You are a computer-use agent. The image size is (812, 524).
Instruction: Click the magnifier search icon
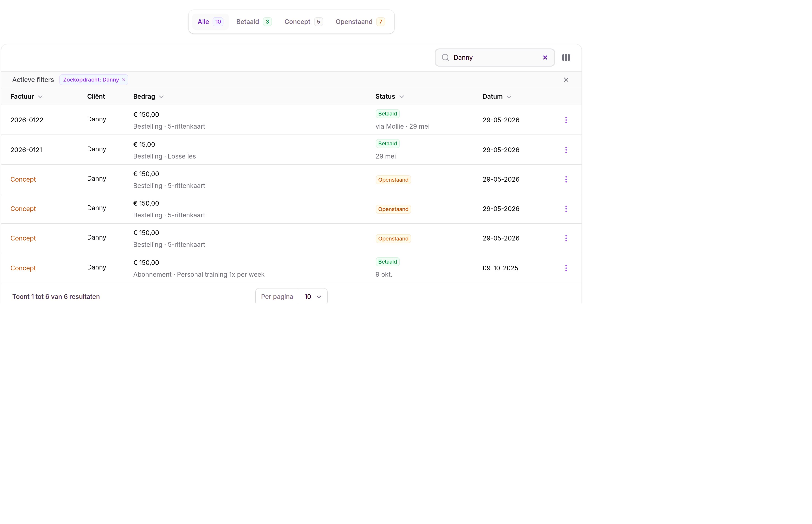tap(445, 58)
